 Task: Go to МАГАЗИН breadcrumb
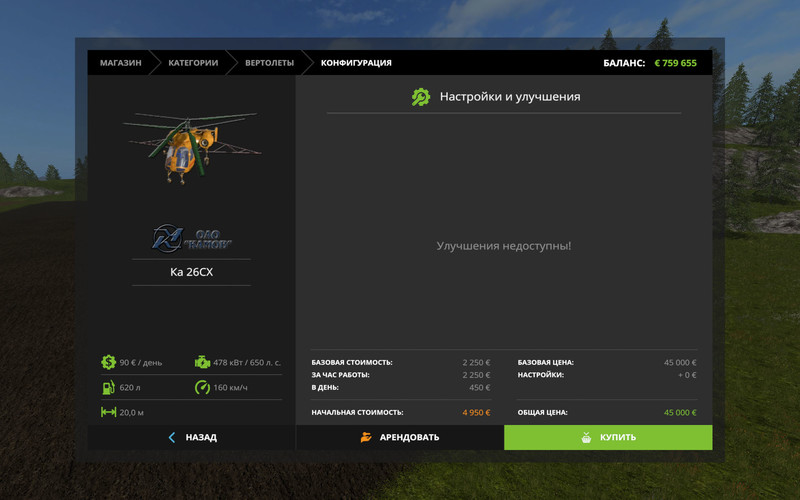coord(120,63)
